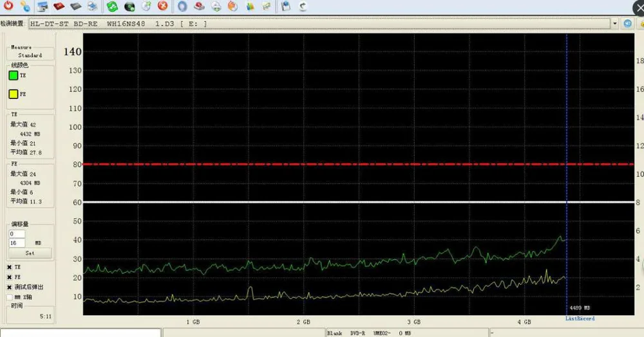Click the blue ring disc icon

[182, 6]
